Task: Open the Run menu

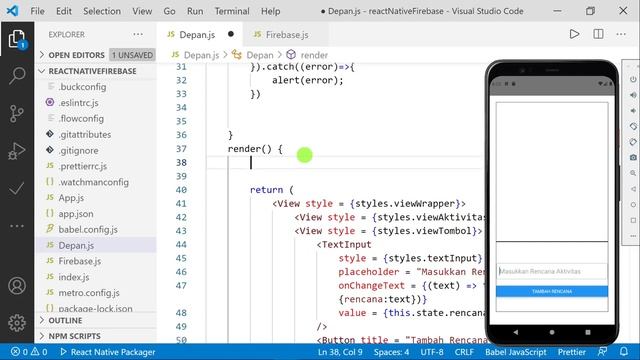Action: (x=195, y=11)
